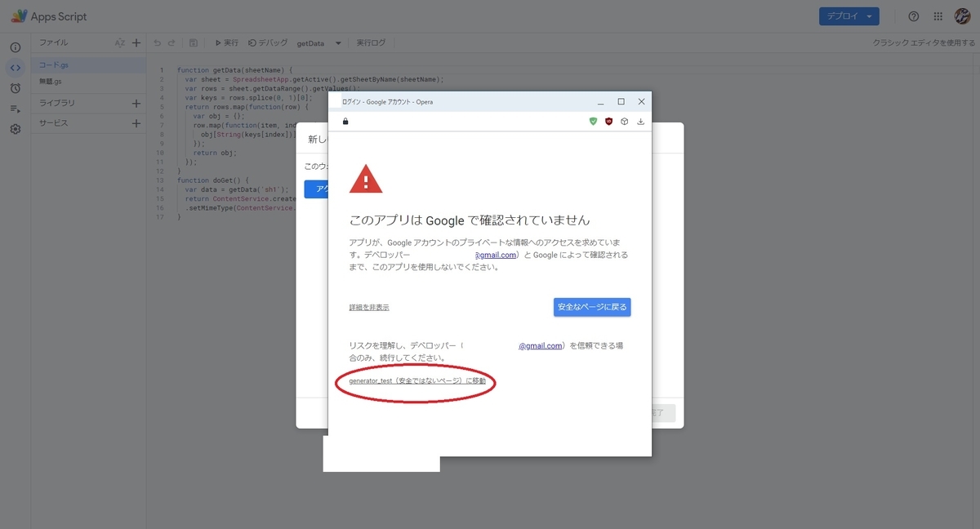Click the blue access button behind the popup
Image resolution: width=980 pixels, height=529 pixels.
click(316, 189)
